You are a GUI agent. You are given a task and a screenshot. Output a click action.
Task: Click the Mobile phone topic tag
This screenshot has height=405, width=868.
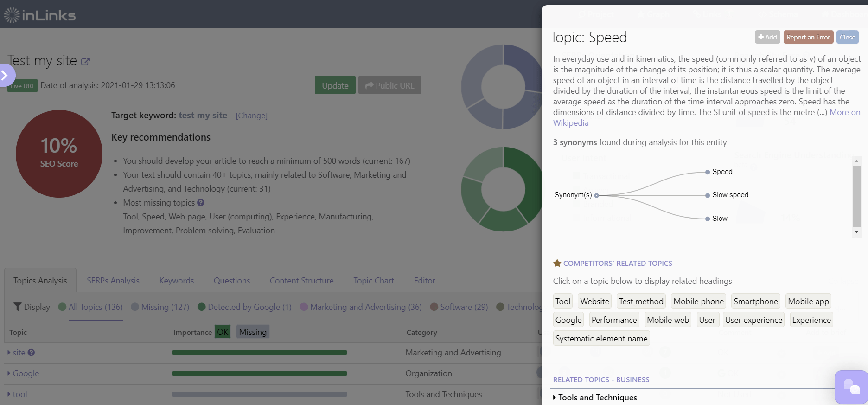tap(698, 302)
